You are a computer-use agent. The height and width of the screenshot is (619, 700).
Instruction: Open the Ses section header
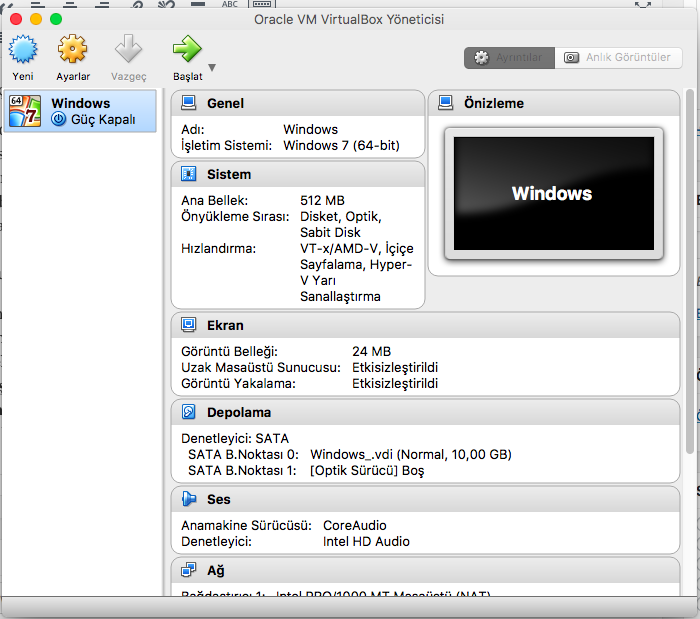pyautogui.click(x=425, y=499)
